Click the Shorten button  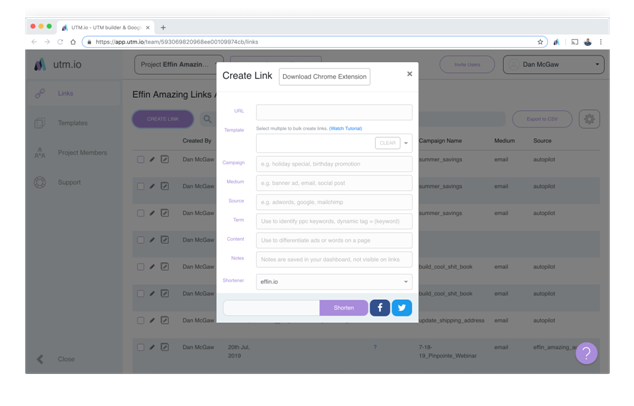pos(344,308)
